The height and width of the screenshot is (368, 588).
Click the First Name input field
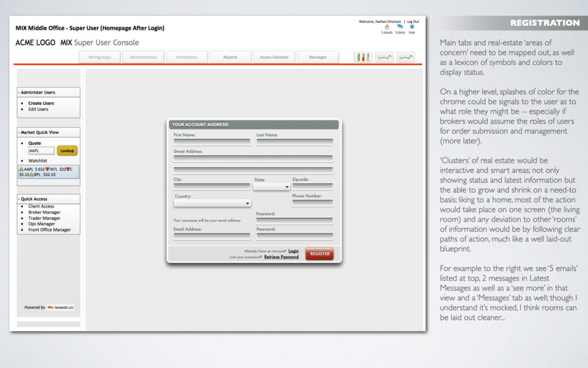click(212, 142)
